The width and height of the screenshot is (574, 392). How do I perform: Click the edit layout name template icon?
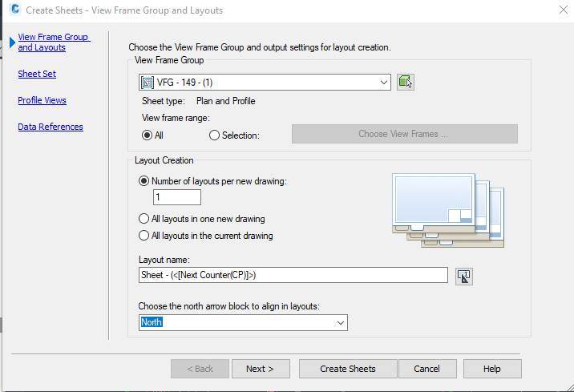464,276
